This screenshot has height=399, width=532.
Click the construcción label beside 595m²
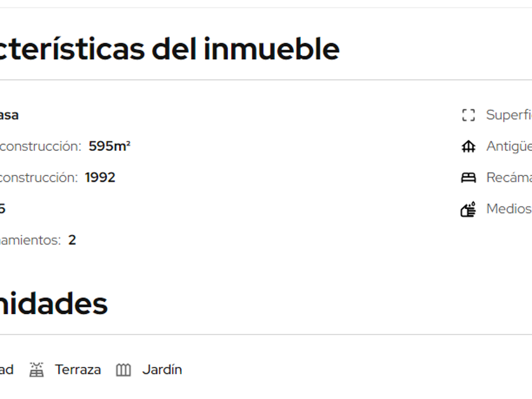(41, 146)
